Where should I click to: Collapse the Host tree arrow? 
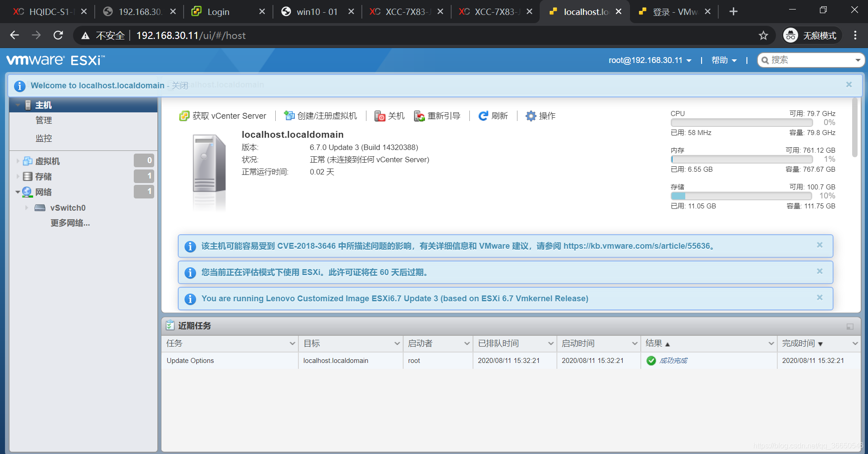[x=18, y=105]
